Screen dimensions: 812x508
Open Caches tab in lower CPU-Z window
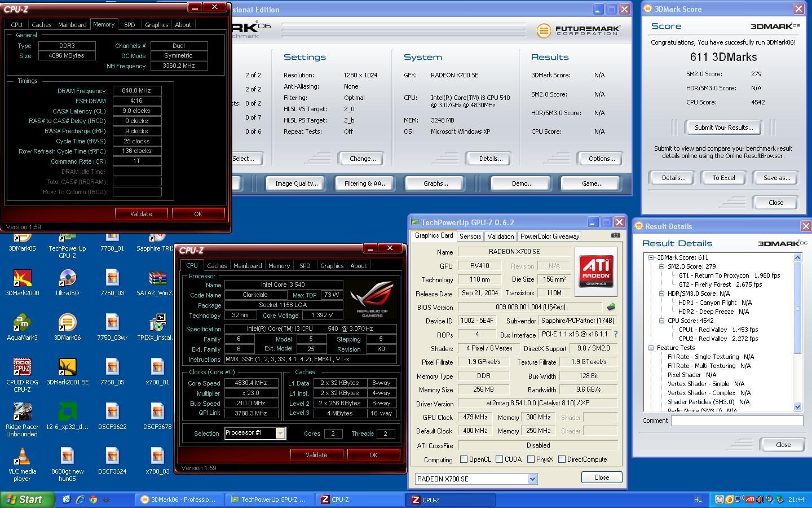[x=217, y=266]
